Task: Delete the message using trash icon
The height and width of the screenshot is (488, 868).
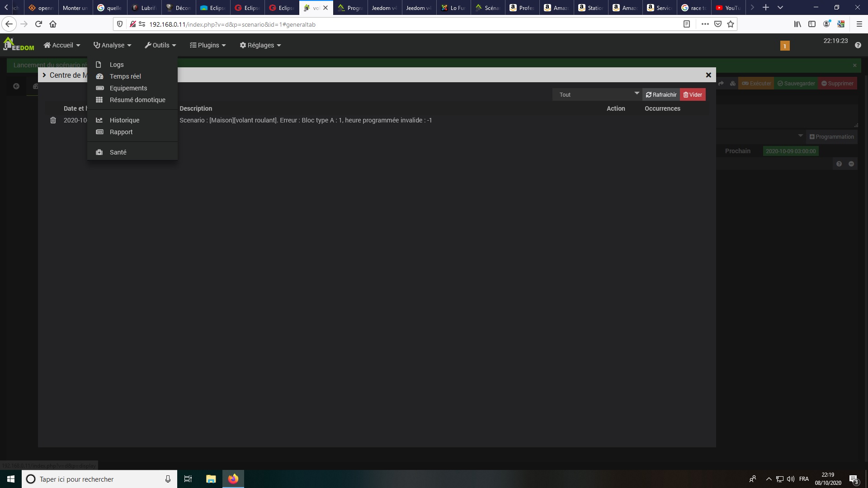Action: 53,120
